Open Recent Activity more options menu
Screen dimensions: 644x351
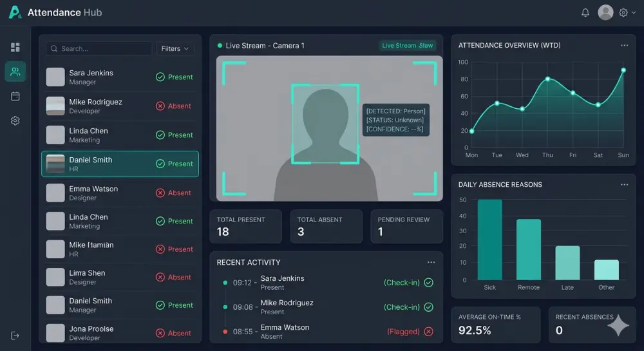click(x=431, y=262)
